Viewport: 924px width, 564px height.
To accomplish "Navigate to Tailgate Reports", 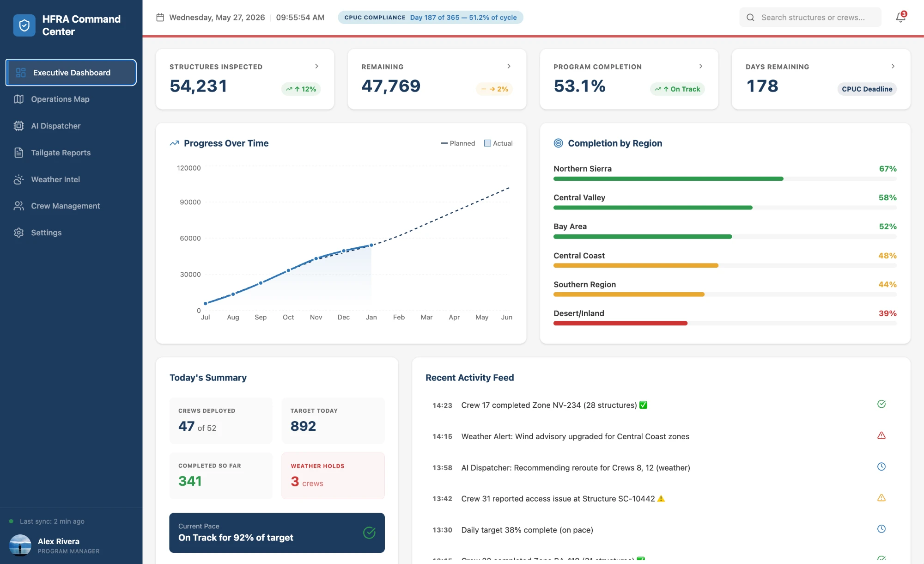I will tap(71, 153).
